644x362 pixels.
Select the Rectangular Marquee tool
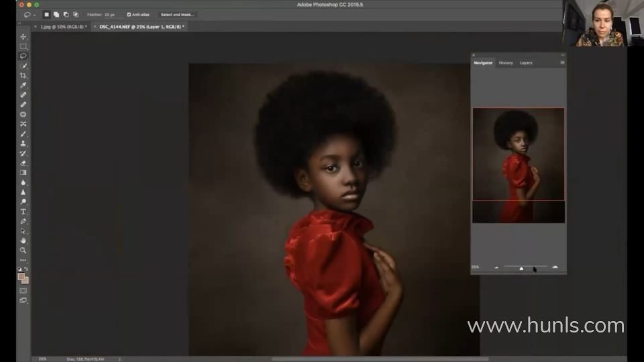[x=23, y=46]
